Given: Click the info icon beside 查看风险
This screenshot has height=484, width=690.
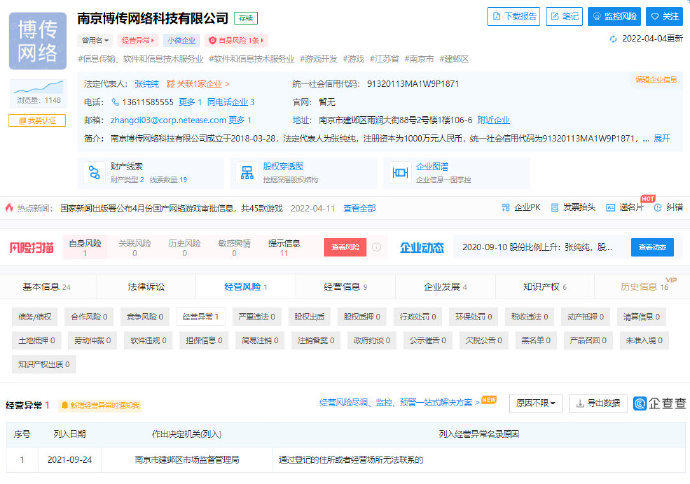Looking at the screenshot, I should click(376, 247).
